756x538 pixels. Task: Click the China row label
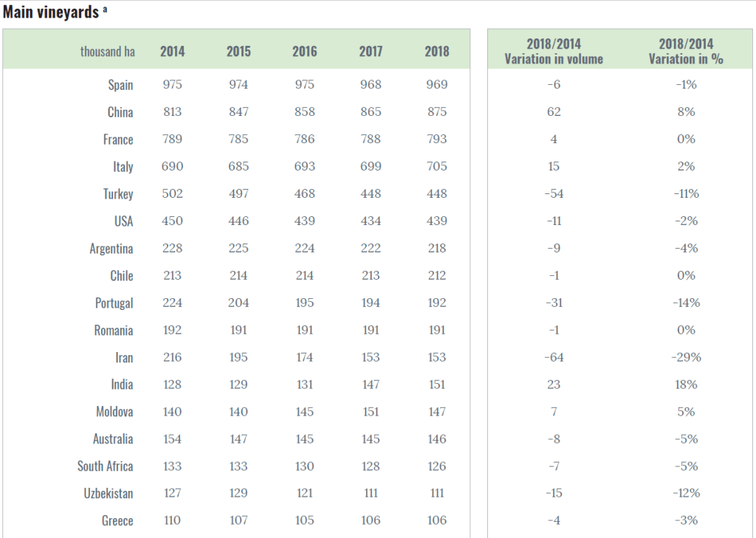120,112
